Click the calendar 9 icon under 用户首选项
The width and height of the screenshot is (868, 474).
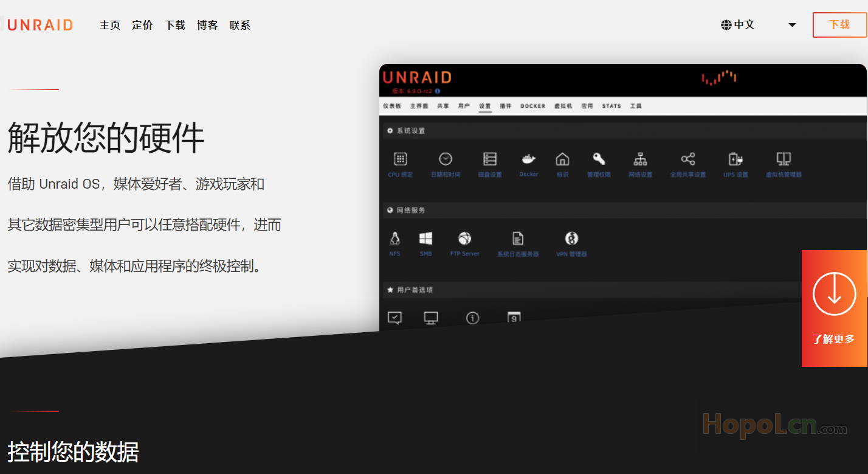click(x=514, y=318)
